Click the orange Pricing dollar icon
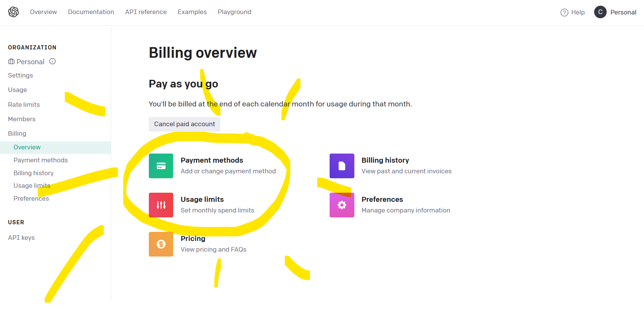Screen dimensions: 644x309 coord(161,244)
